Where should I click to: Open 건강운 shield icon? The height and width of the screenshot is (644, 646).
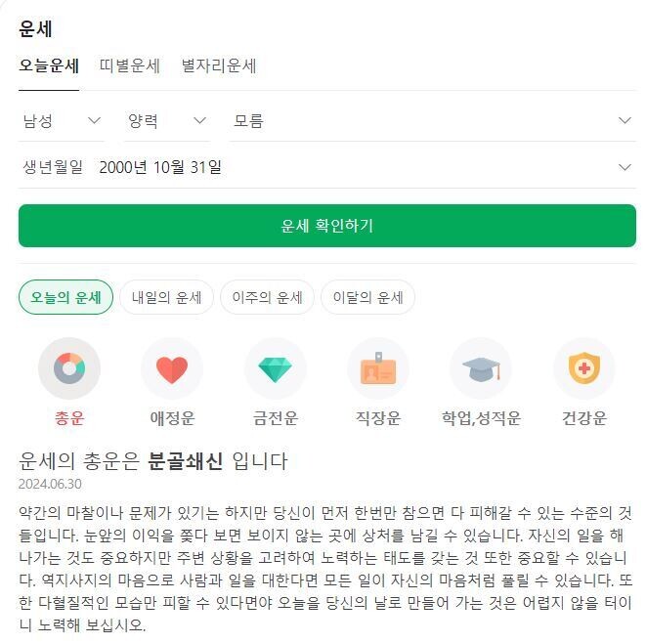coord(584,368)
